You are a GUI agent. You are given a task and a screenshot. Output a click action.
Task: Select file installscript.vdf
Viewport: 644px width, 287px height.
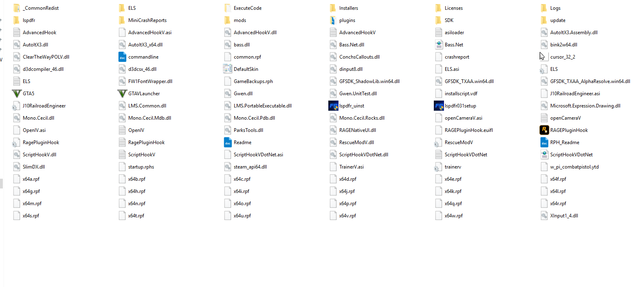pyautogui.click(x=461, y=94)
